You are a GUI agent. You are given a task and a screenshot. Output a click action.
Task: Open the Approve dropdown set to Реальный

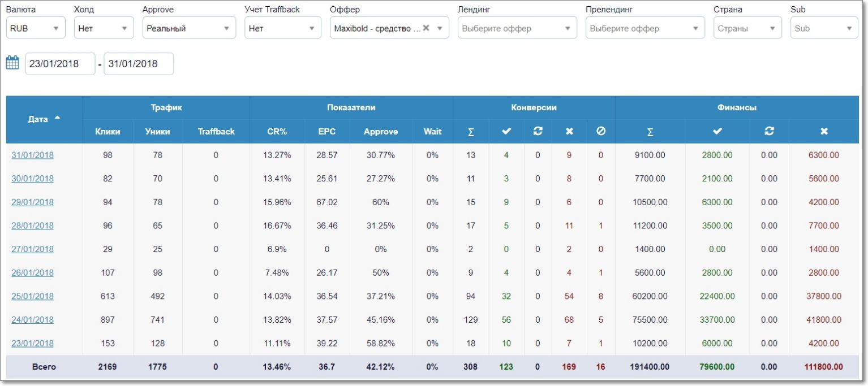(x=189, y=28)
